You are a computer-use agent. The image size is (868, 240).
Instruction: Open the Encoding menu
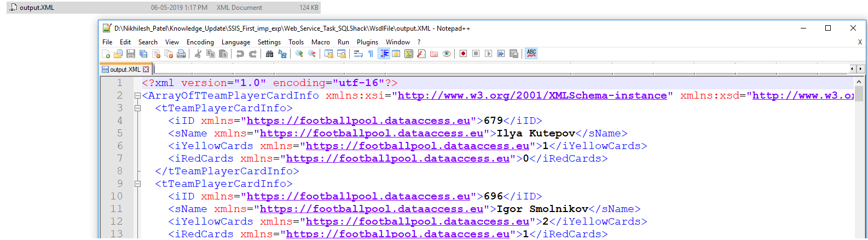click(x=200, y=42)
